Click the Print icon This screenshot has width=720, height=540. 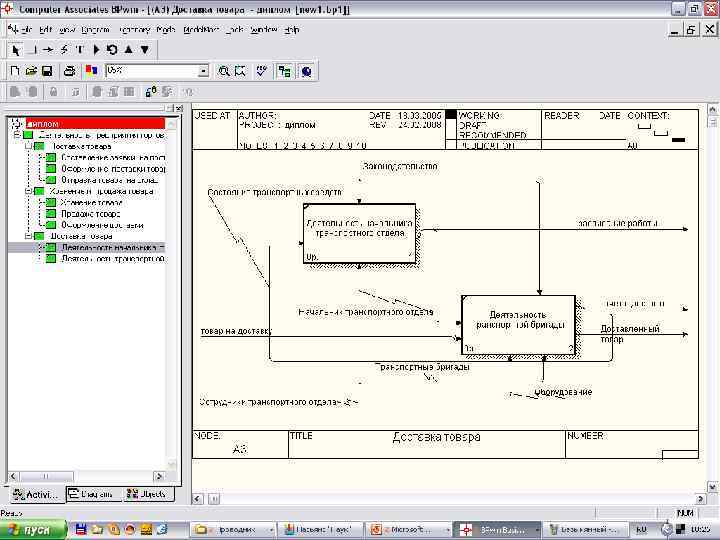(x=69, y=71)
